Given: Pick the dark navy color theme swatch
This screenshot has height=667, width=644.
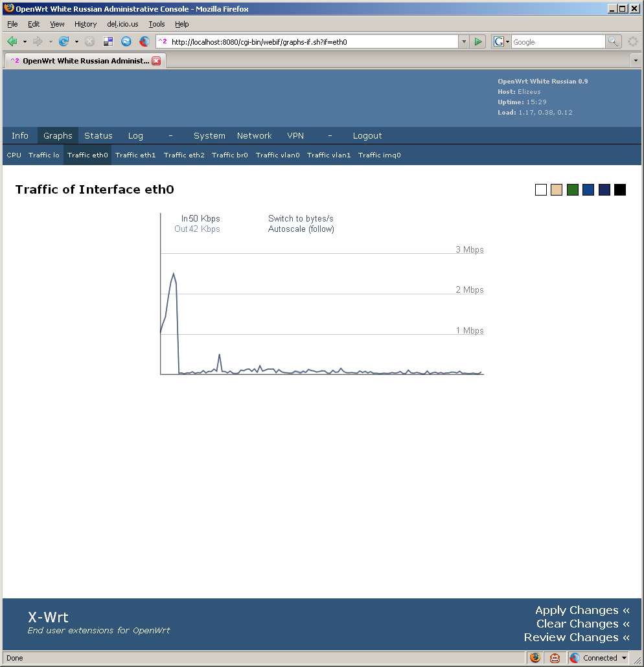Looking at the screenshot, I should [604, 190].
